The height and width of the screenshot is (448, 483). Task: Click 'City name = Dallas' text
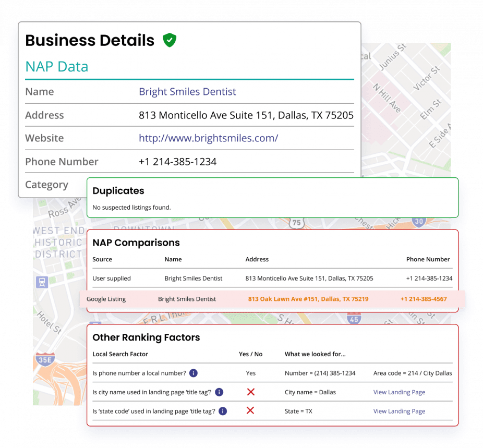pyautogui.click(x=310, y=392)
